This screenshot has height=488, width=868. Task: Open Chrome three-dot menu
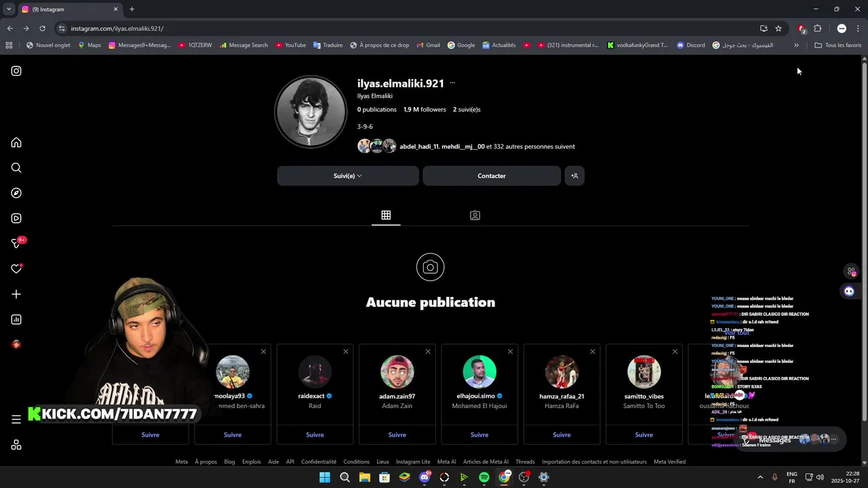[859, 28]
